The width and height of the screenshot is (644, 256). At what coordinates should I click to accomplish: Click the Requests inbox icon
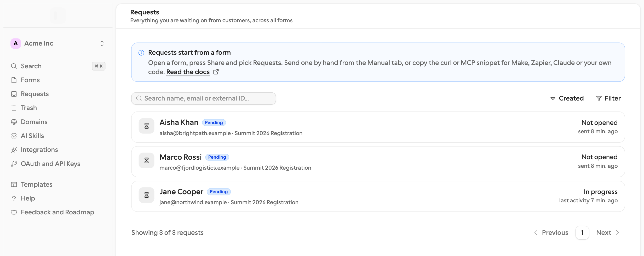[14, 94]
